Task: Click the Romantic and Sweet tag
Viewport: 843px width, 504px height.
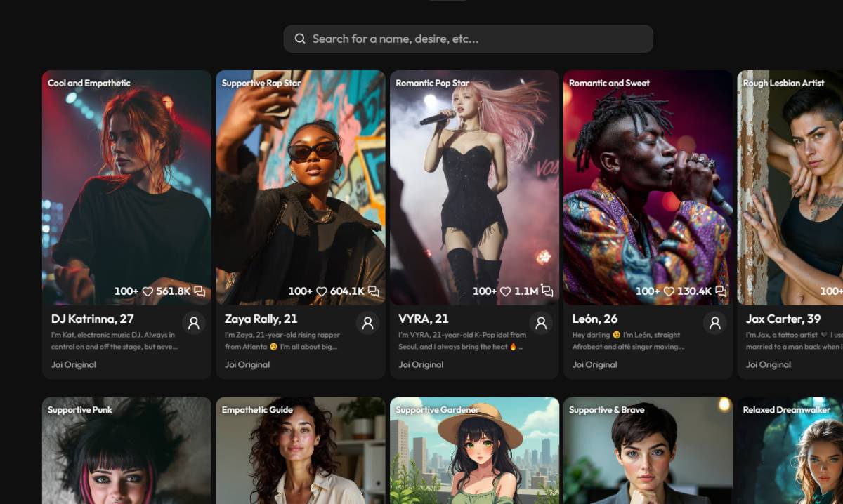Action: click(609, 83)
